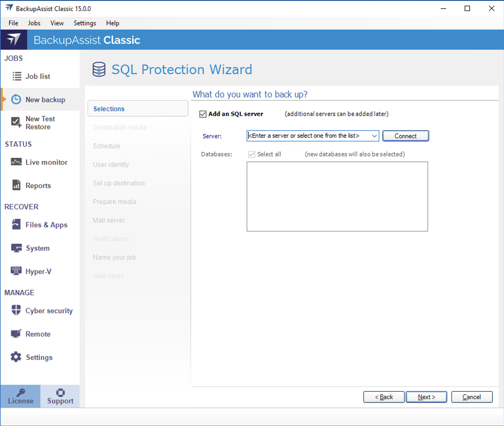Go back with the < Back button
The height and width of the screenshot is (426, 504).
(x=384, y=397)
